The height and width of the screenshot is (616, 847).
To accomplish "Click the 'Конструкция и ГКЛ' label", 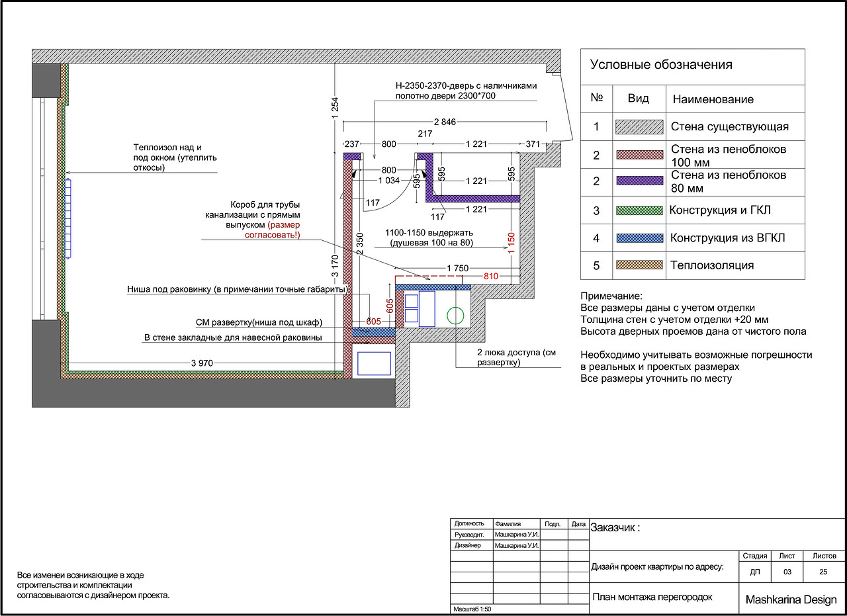I will pyautogui.click(x=720, y=210).
